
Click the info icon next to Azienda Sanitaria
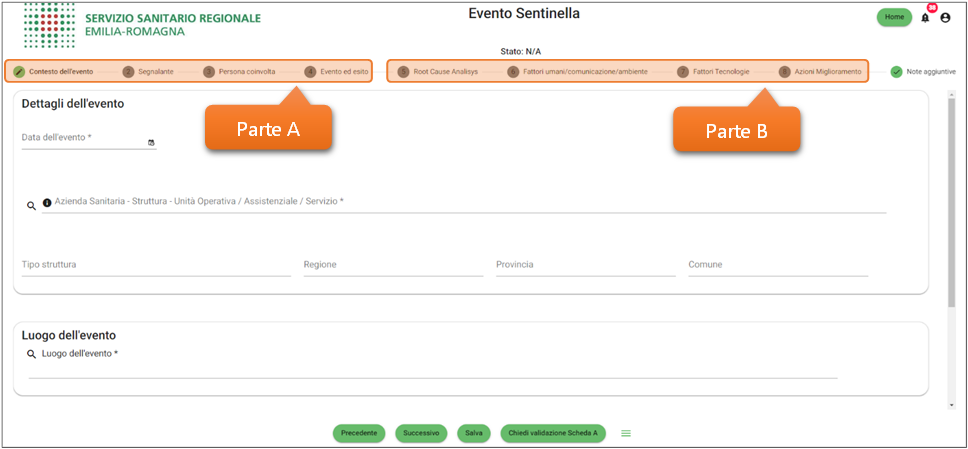pos(47,204)
